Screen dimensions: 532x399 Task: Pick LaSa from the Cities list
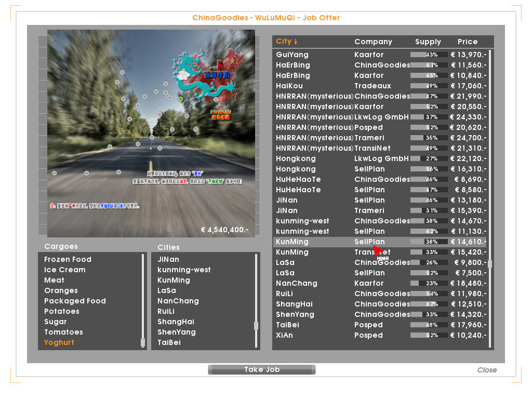point(167,290)
